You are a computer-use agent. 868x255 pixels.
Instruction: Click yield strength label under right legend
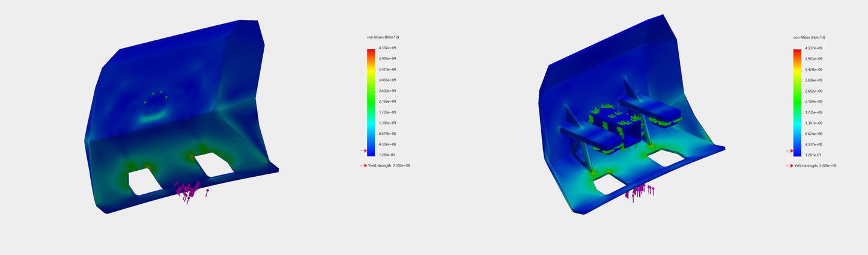[815, 165]
